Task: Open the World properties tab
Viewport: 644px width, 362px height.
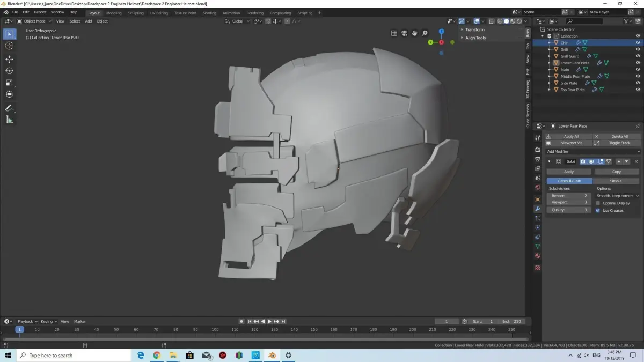Action: [x=538, y=188]
